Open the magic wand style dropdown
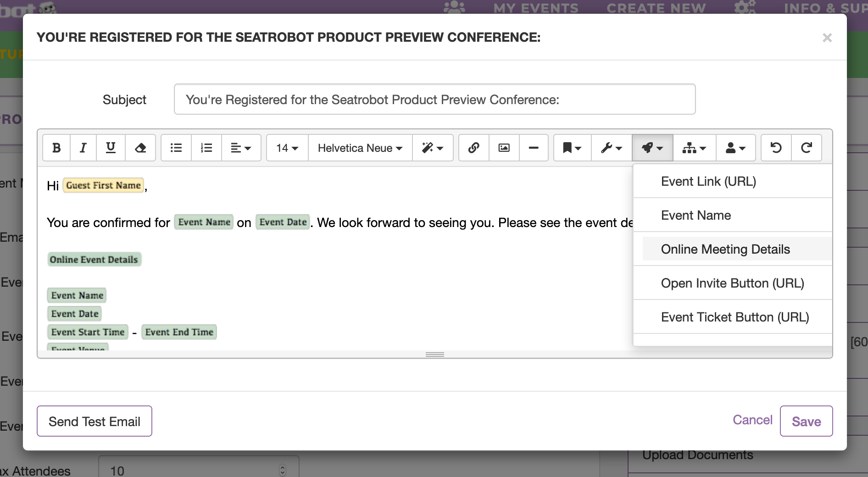Image resolution: width=868 pixels, height=477 pixels. pos(433,148)
